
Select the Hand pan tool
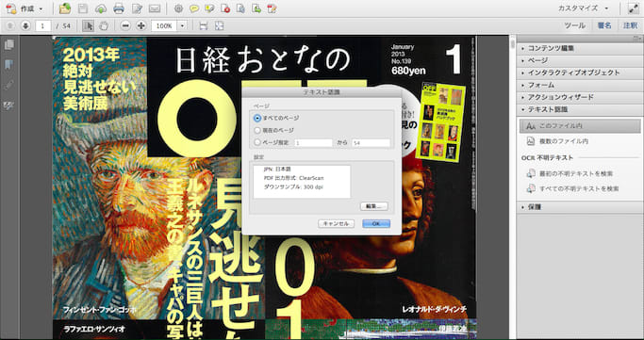coord(104,25)
